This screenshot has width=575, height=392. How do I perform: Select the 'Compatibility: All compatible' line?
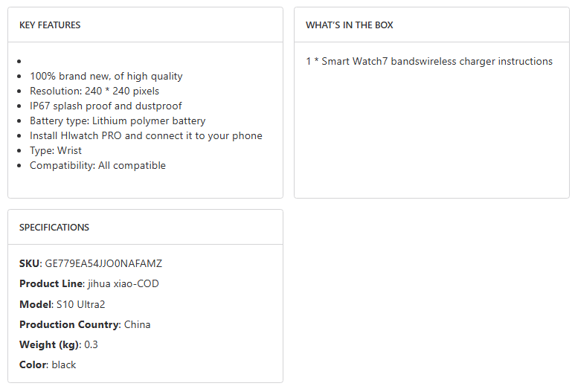tap(97, 165)
